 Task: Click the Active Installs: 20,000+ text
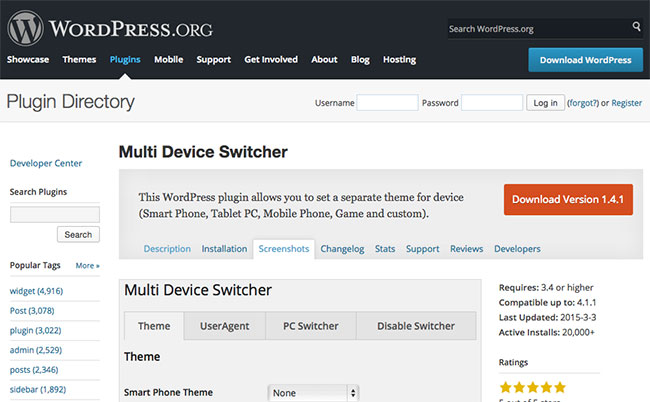546,332
